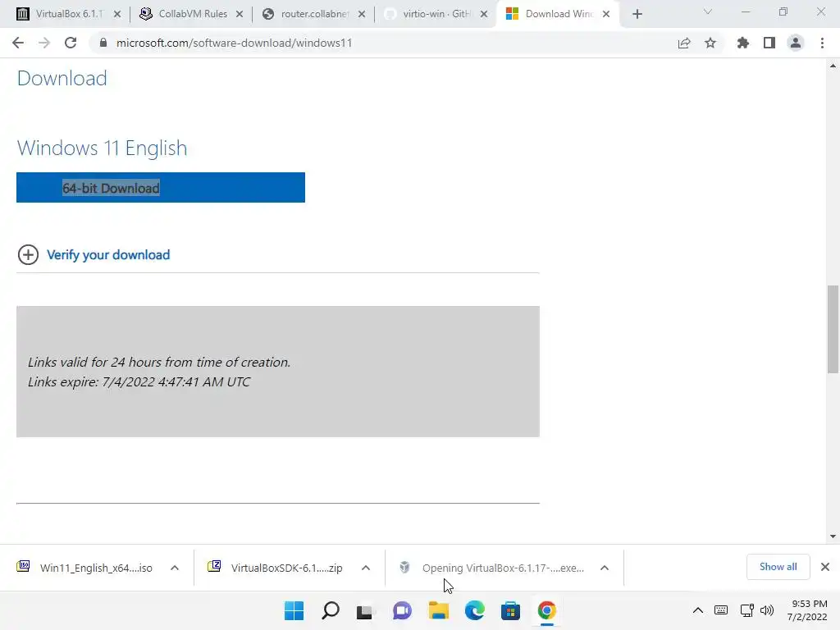
Task: Open Chrome three-dot menu
Action: (822, 43)
